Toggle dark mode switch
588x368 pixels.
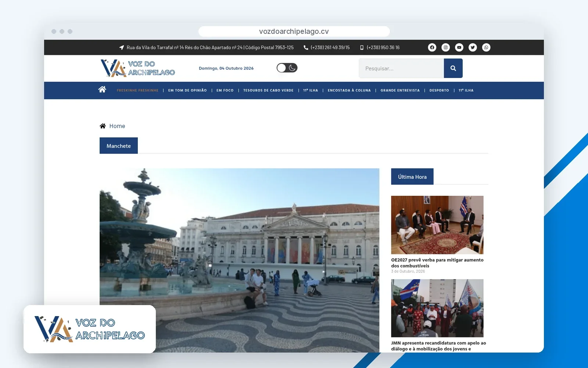pyautogui.click(x=287, y=68)
